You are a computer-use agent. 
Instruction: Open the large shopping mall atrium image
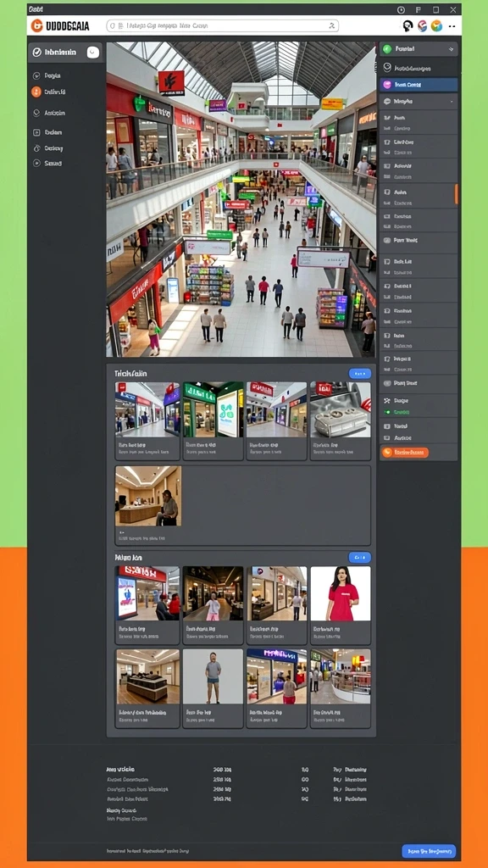tap(241, 199)
